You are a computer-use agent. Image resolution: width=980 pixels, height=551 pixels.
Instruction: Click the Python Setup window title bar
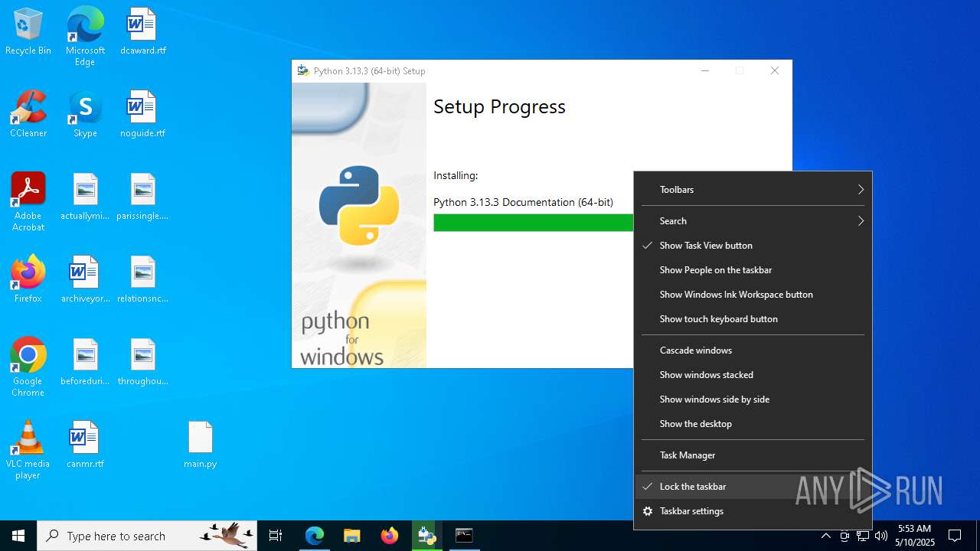click(490, 71)
